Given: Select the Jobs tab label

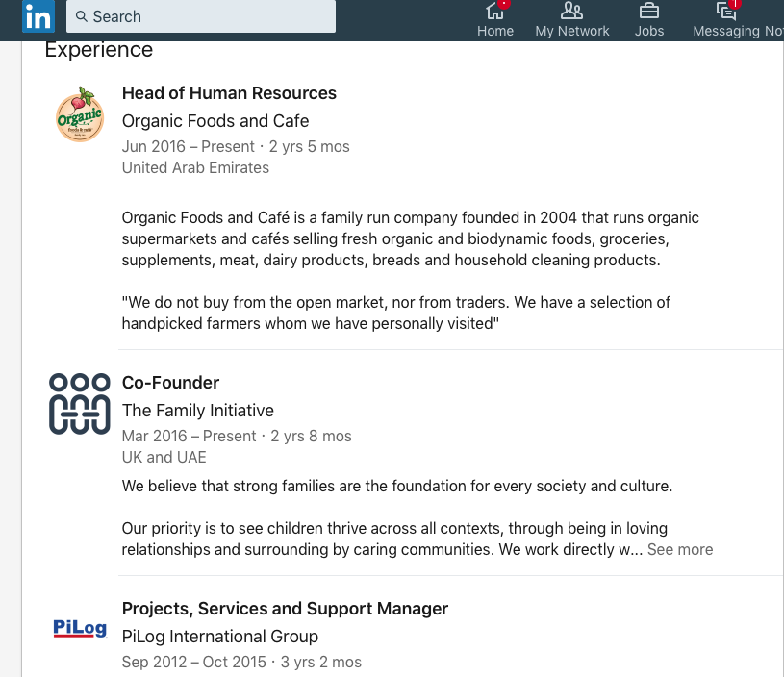Looking at the screenshot, I should 649,31.
